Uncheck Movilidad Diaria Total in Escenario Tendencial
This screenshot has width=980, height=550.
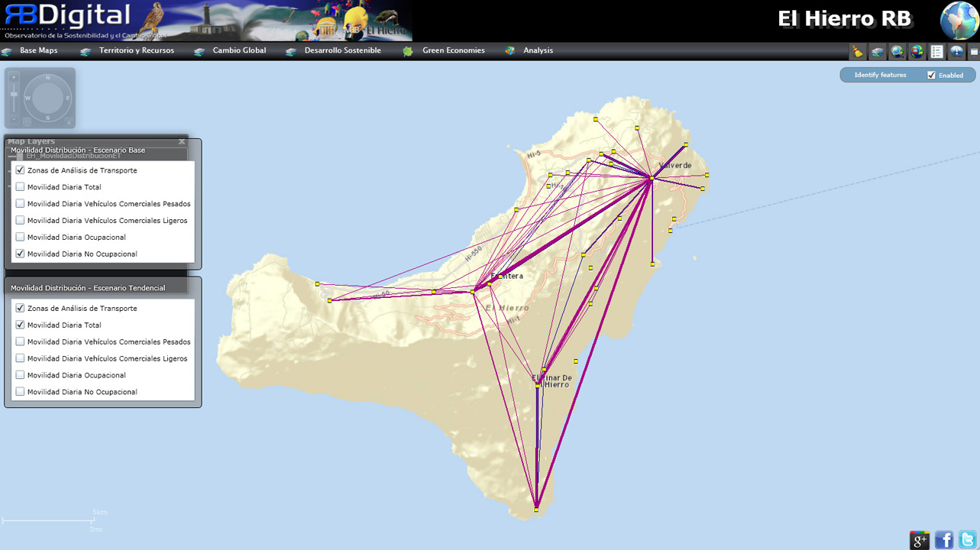(20, 325)
